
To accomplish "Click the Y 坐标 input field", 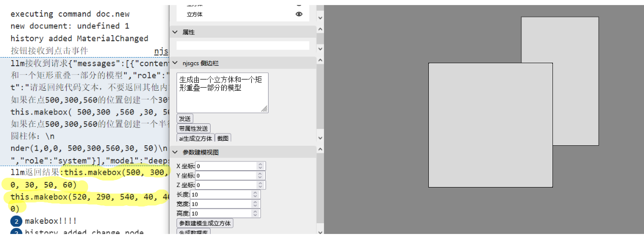I will pos(230,175).
